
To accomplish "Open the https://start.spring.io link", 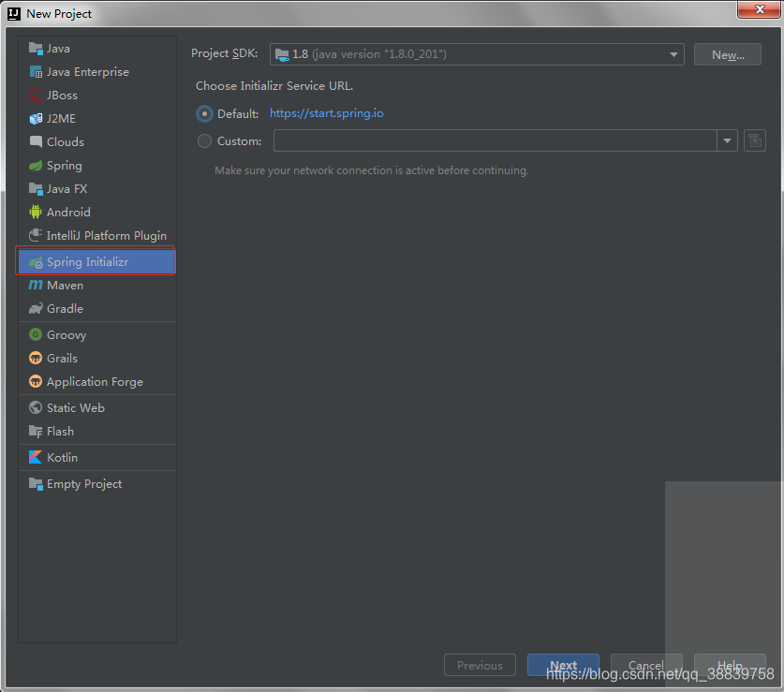I will [327, 113].
